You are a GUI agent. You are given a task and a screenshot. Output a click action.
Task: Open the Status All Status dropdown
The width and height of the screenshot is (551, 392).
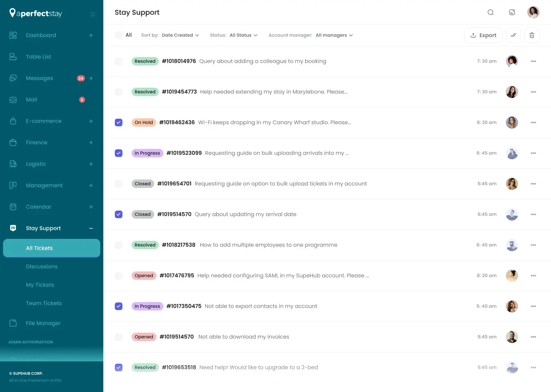pyautogui.click(x=244, y=35)
